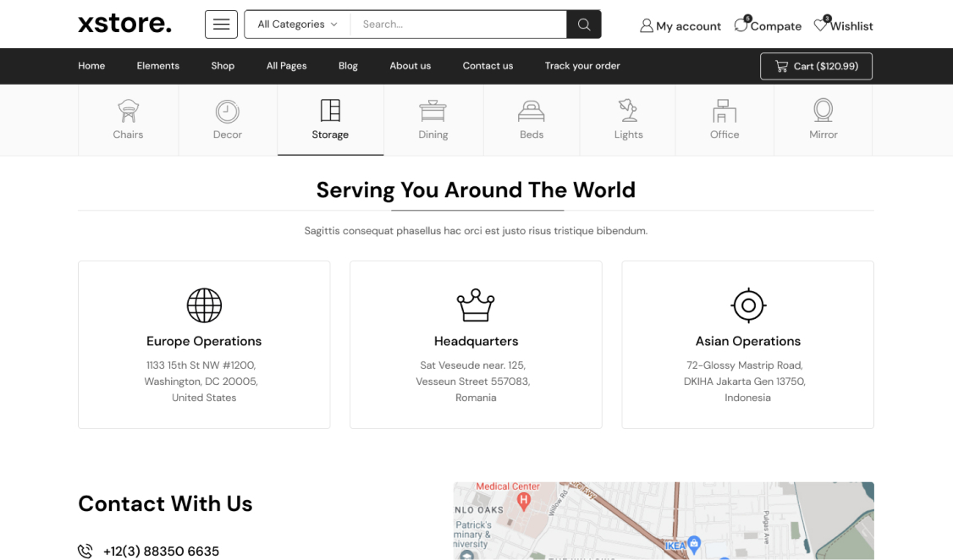Select the Decor clock icon

click(x=227, y=111)
